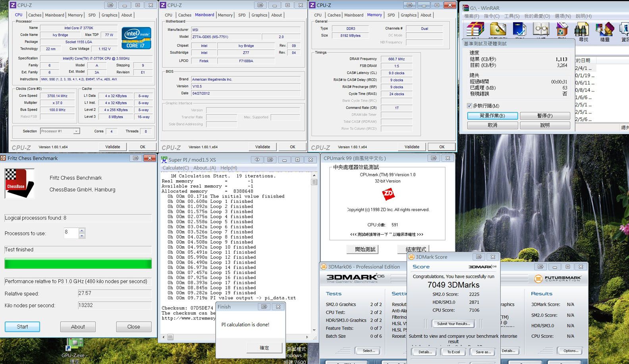The height and width of the screenshot is (364, 629).
Task: Click the WinRAR Extract To toolbar icon
Action: 498,29
